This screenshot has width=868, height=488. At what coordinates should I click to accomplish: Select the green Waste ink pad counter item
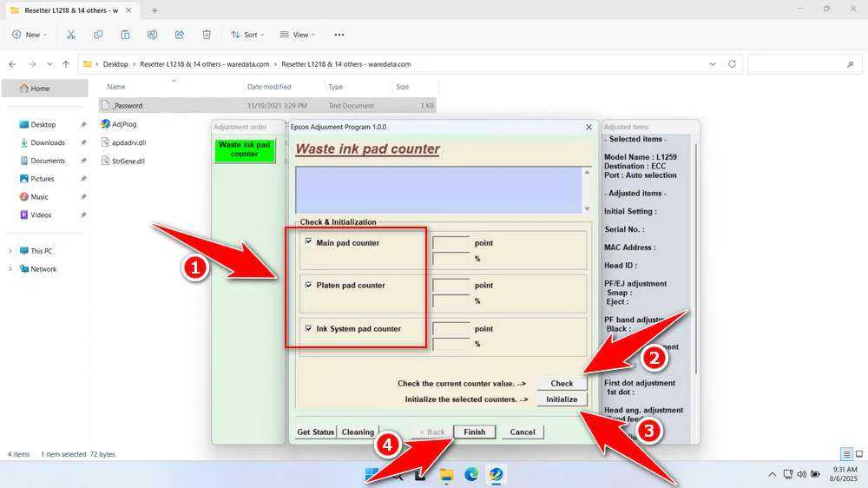[244, 149]
